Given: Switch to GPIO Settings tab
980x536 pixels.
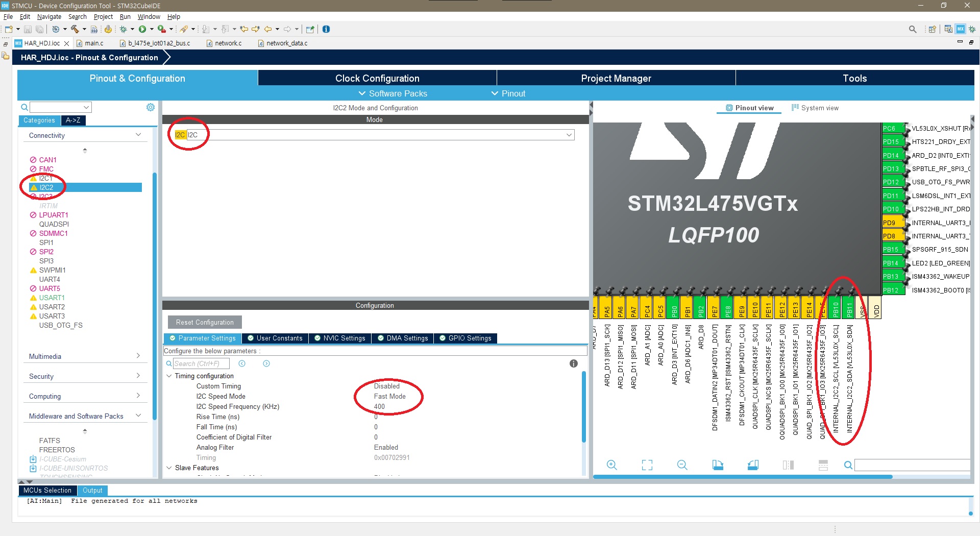Looking at the screenshot, I should [465, 338].
